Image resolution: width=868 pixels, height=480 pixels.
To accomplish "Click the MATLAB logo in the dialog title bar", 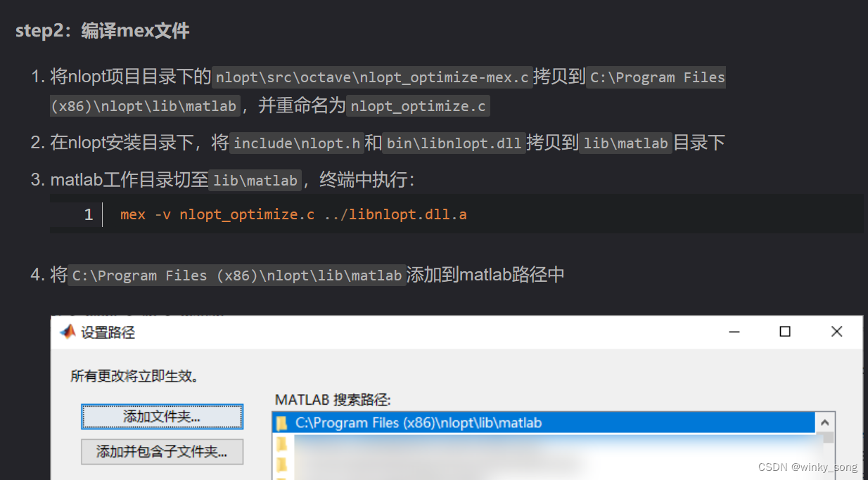I will [68, 332].
